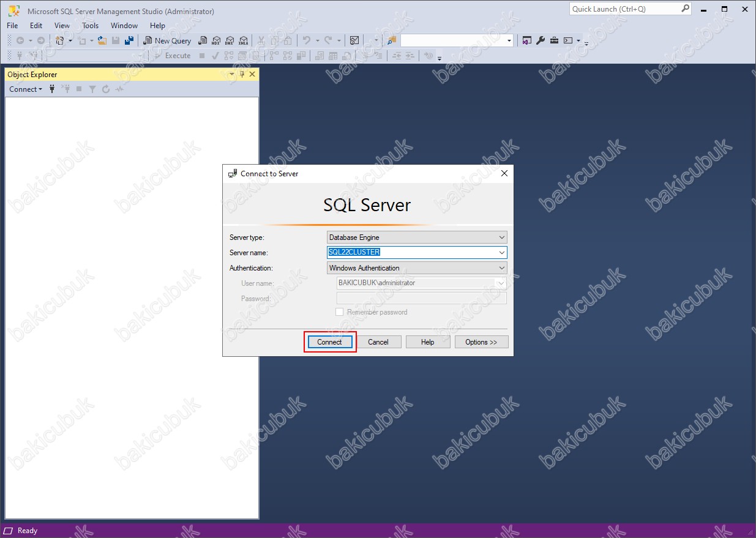The width and height of the screenshot is (756, 538).
Task: Open the Tools menu
Action: (x=90, y=26)
